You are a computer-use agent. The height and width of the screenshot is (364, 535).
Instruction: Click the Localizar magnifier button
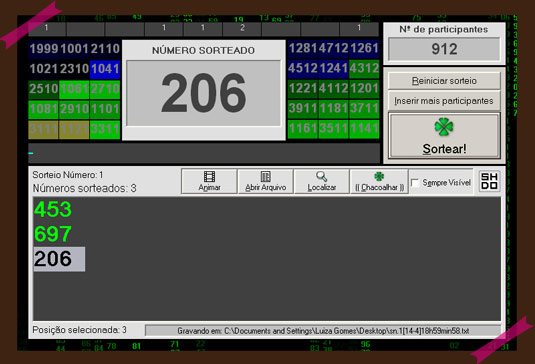tap(321, 181)
